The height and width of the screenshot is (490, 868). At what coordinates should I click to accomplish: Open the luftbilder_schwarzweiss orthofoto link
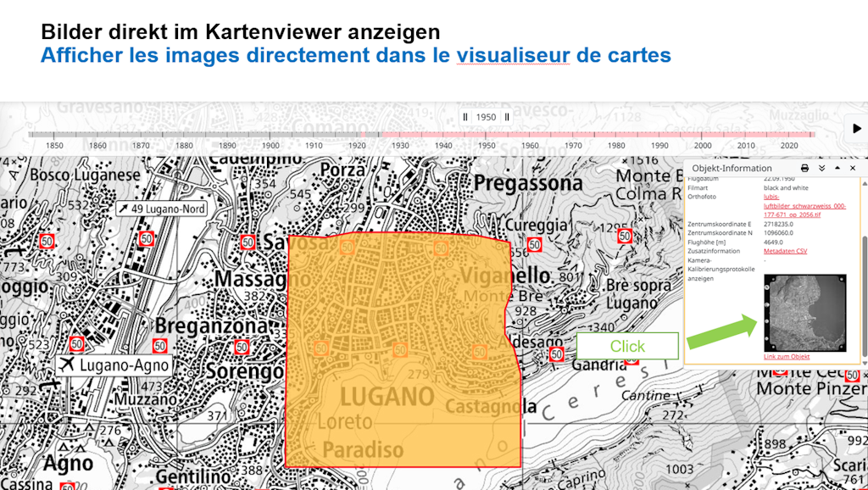804,205
